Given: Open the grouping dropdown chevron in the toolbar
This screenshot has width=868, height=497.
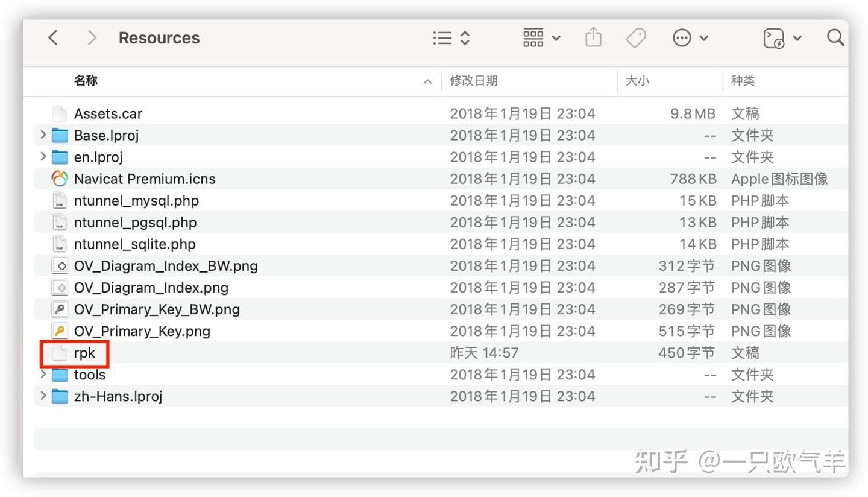Looking at the screenshot, I should pos(556,37).
